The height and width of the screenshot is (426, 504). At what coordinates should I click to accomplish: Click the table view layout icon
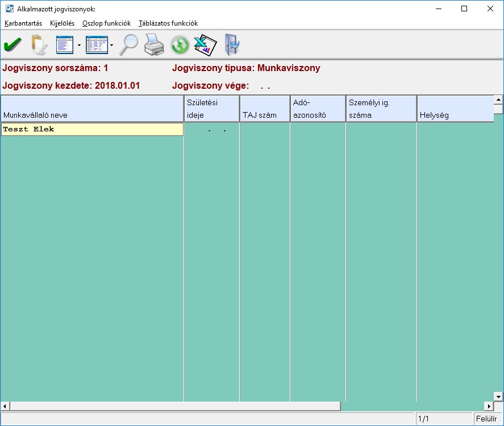pyautogui.click(x=96, y=44)
